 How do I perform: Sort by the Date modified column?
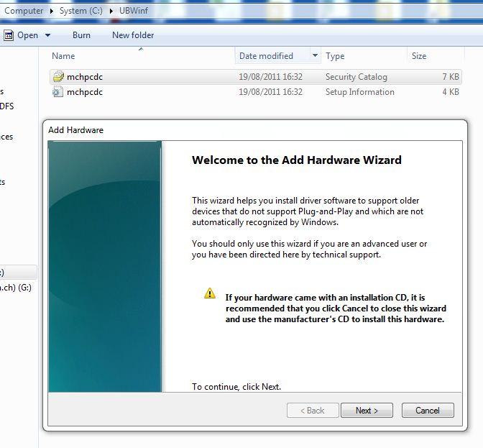266,56
